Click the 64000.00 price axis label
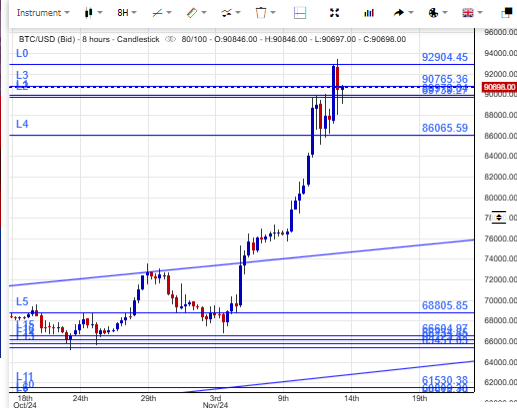This screenshot has width=517, height=408. tap(500, 362)
